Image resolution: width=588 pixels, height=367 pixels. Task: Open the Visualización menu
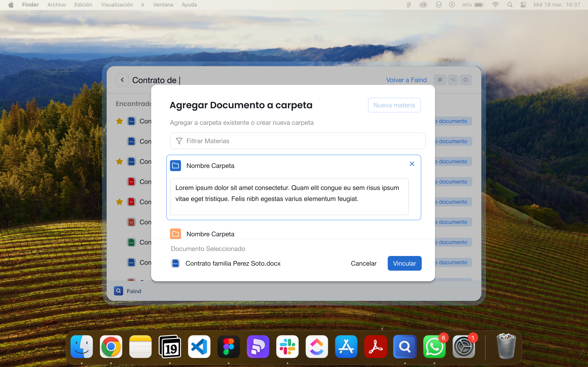click(x=117, y=5)
